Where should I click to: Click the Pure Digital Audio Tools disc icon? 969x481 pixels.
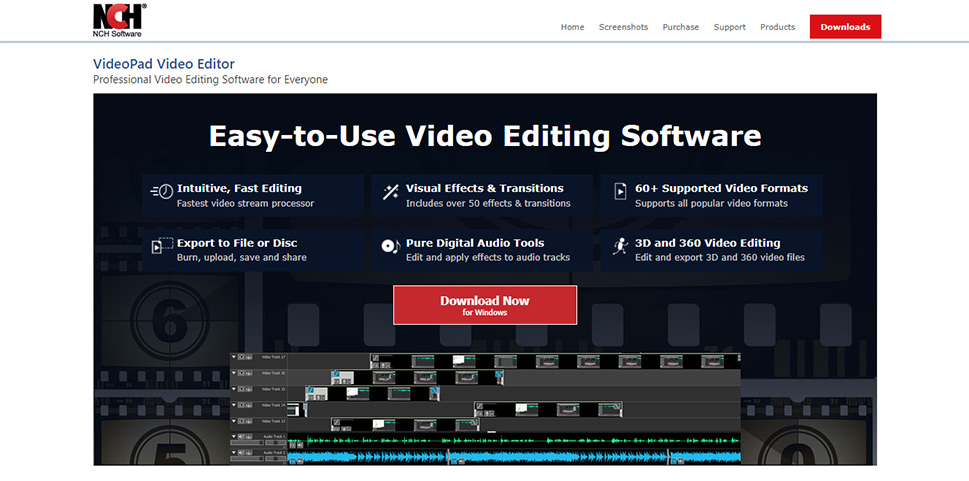point(390,246)
